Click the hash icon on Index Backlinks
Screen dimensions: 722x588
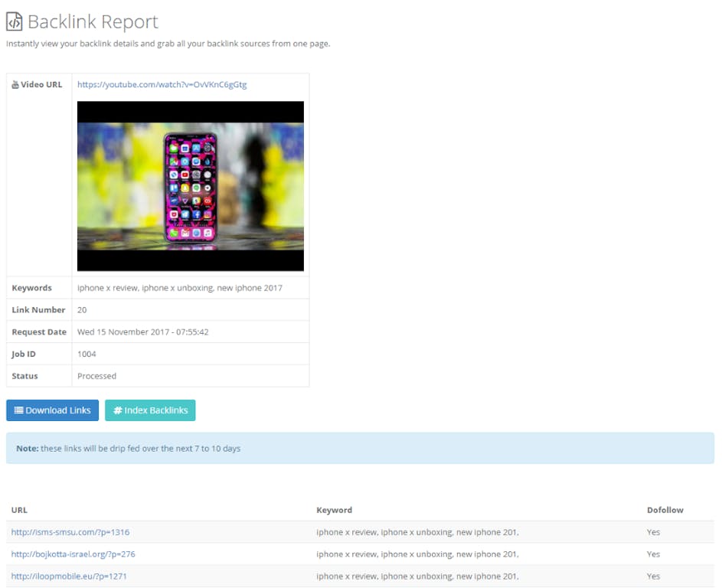tap(117, 410)
